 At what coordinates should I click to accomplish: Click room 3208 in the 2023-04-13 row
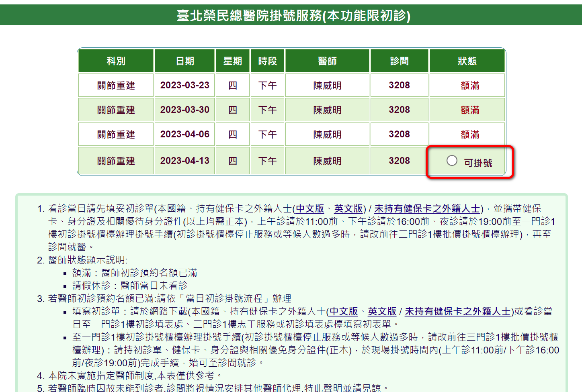400,161
